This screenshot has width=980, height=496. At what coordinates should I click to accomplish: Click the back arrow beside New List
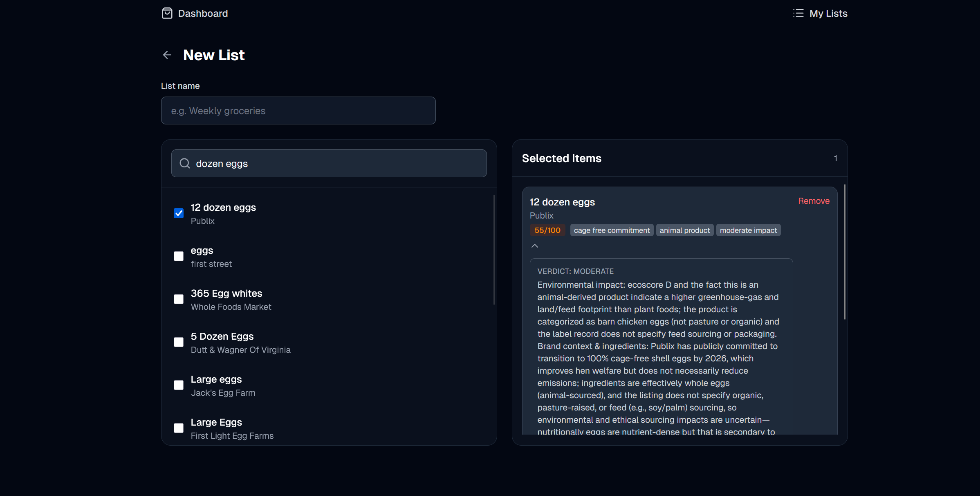click(x=167, y=55)
